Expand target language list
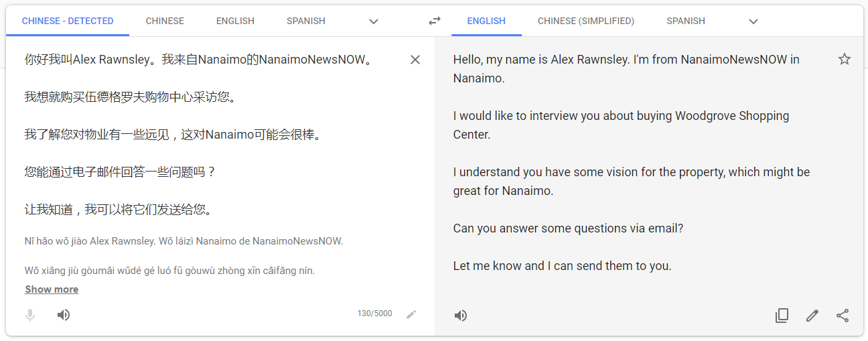Screen dimensions: 868x341 coord(753,21)
